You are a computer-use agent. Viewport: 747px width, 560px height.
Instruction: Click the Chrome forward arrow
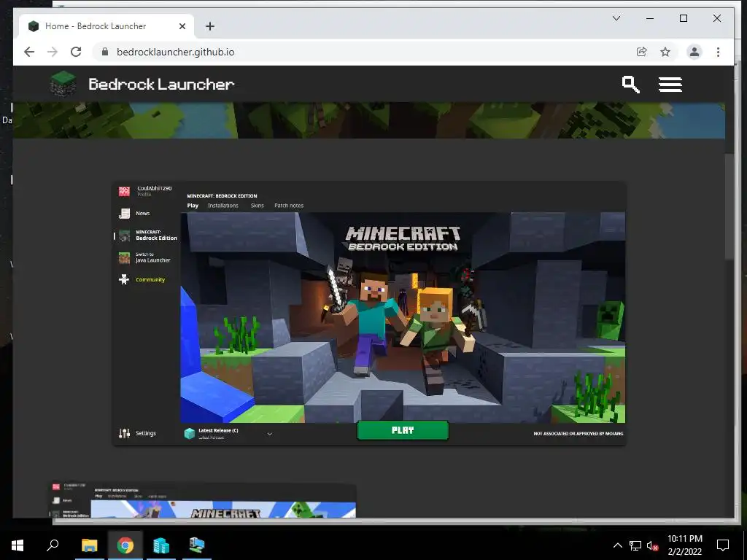click(x=53, y=52)
